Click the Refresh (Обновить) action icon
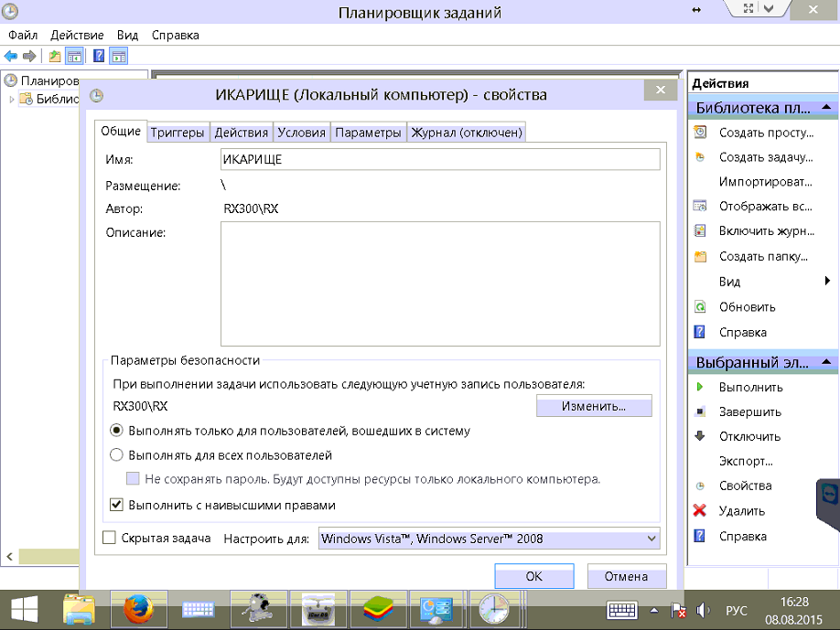 [700, 307]
